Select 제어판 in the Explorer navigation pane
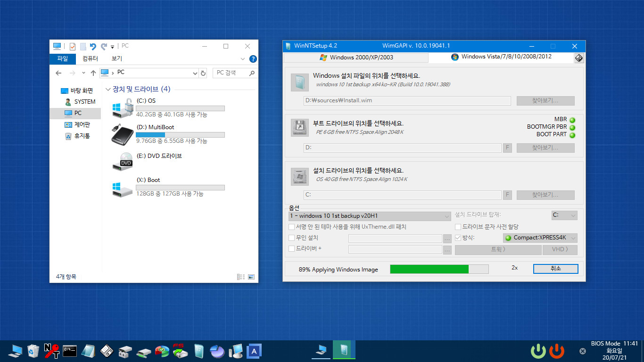 tap(77, 124)
